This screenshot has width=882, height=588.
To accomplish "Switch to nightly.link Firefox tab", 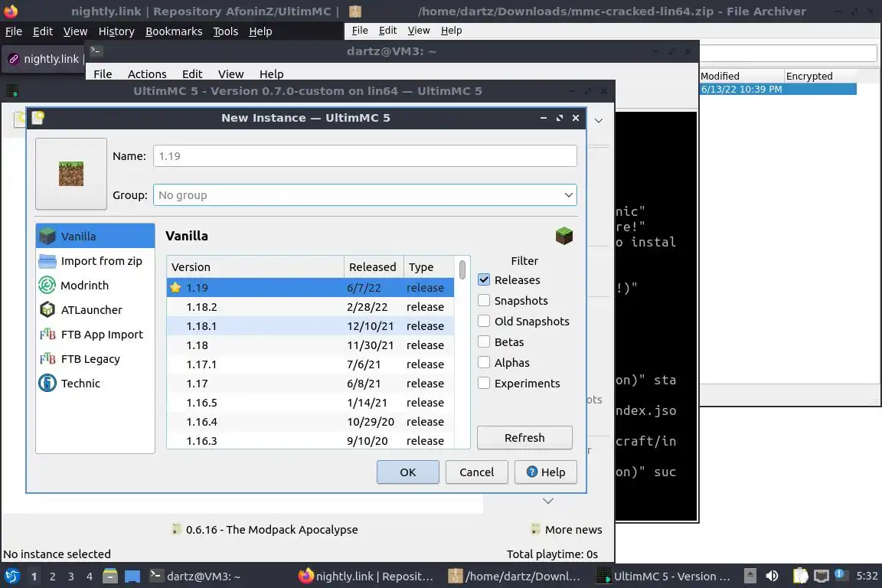I will (45, 59).
